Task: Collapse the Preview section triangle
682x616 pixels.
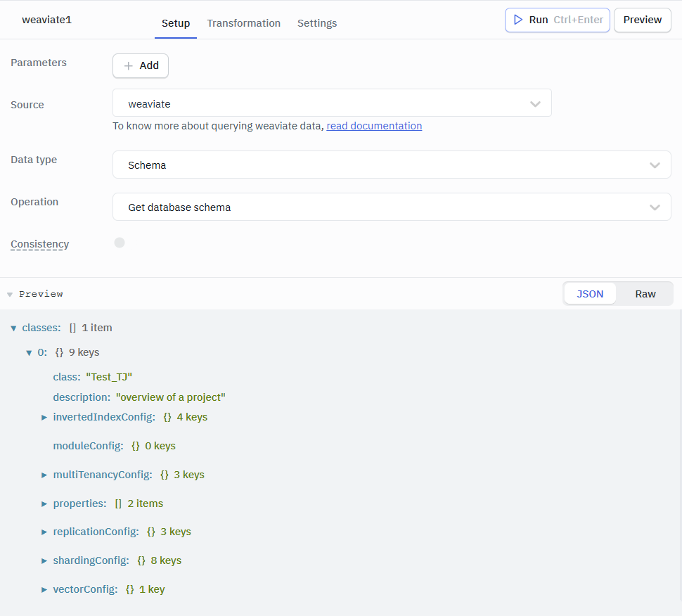Action: pyautogui.click(x=10, y=295)
